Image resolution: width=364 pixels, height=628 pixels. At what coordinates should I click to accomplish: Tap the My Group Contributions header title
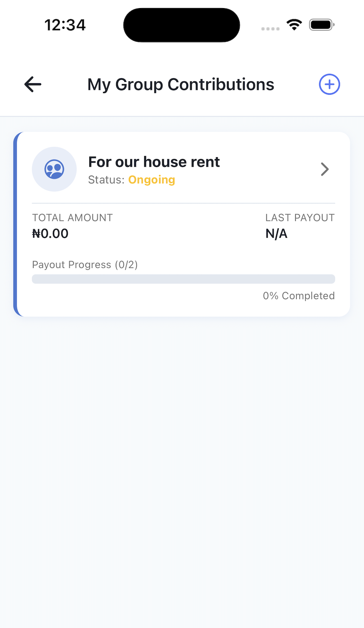click(x=181, y=84)
